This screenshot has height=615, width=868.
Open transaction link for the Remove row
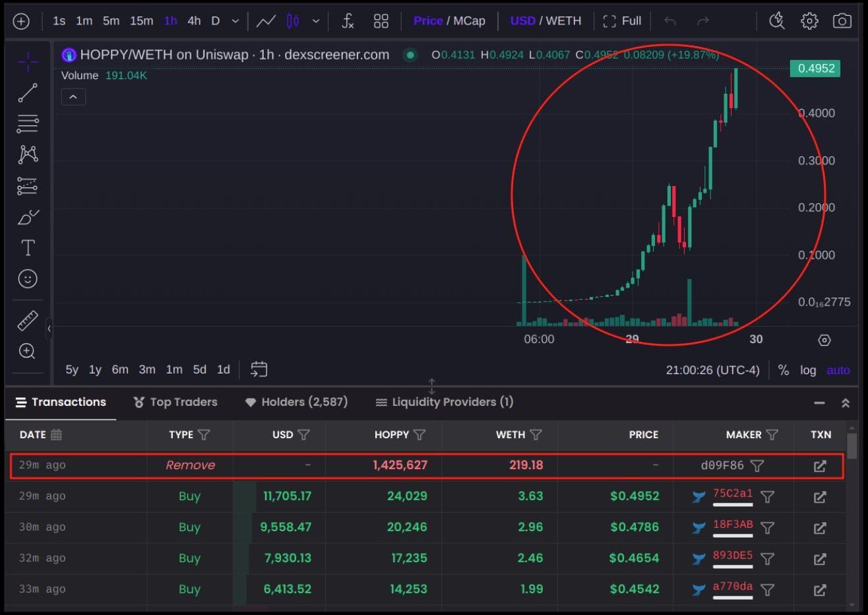point(820,466)
